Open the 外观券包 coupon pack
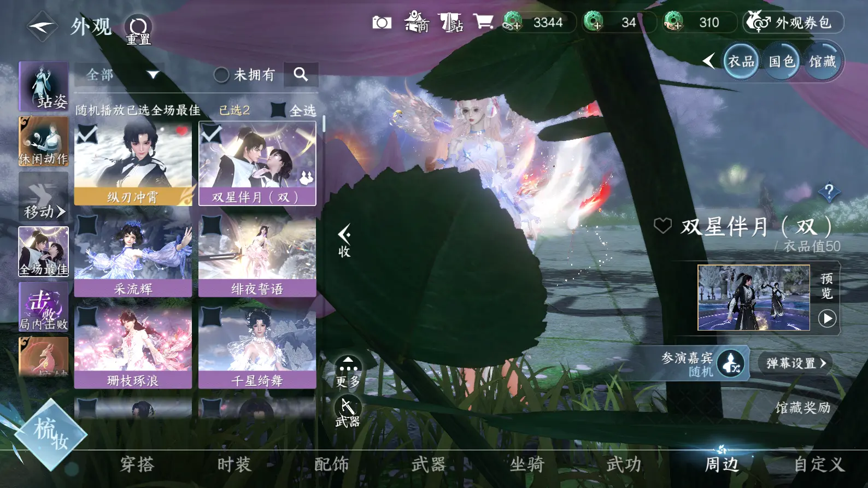Screen dimensions: 868x488 click(793, 22)
